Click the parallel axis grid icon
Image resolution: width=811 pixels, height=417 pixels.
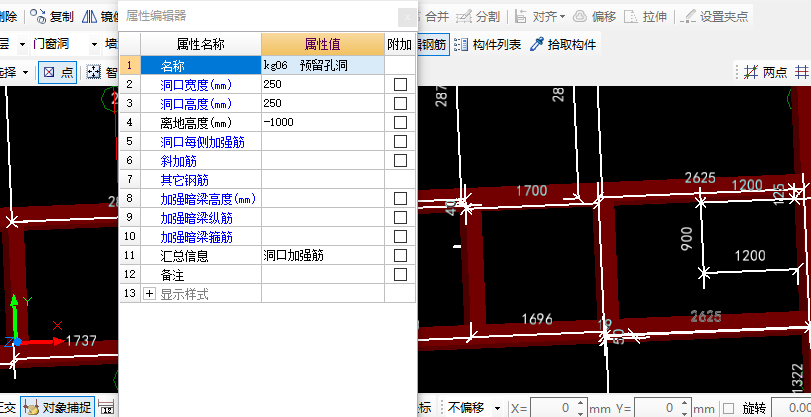802,72
